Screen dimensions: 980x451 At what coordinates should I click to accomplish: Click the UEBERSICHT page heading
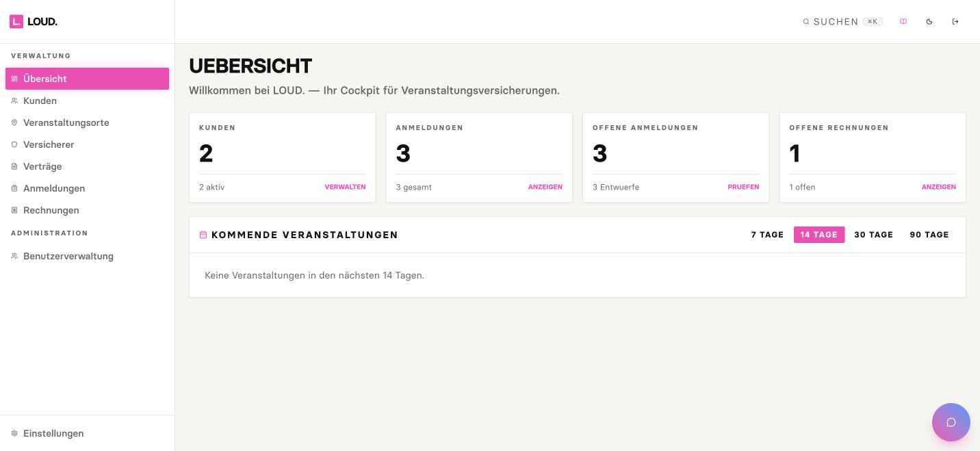[250, 66]
